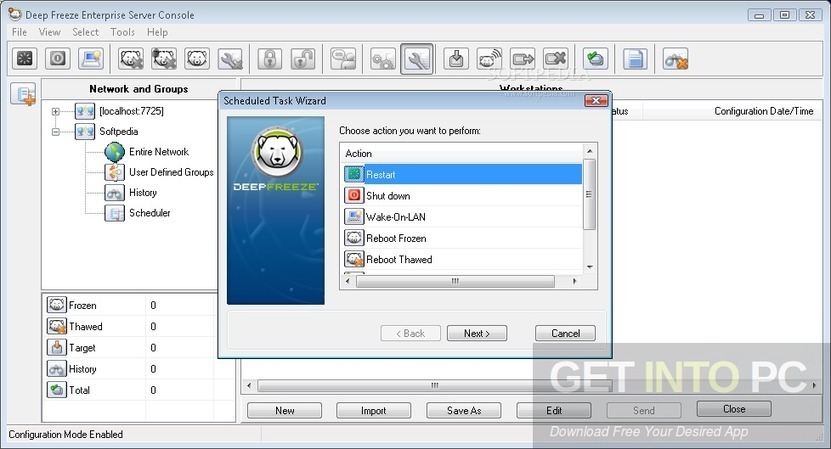831x449 pixels.
Task: Click the New button at the bottom
Action: pos(284,410)
